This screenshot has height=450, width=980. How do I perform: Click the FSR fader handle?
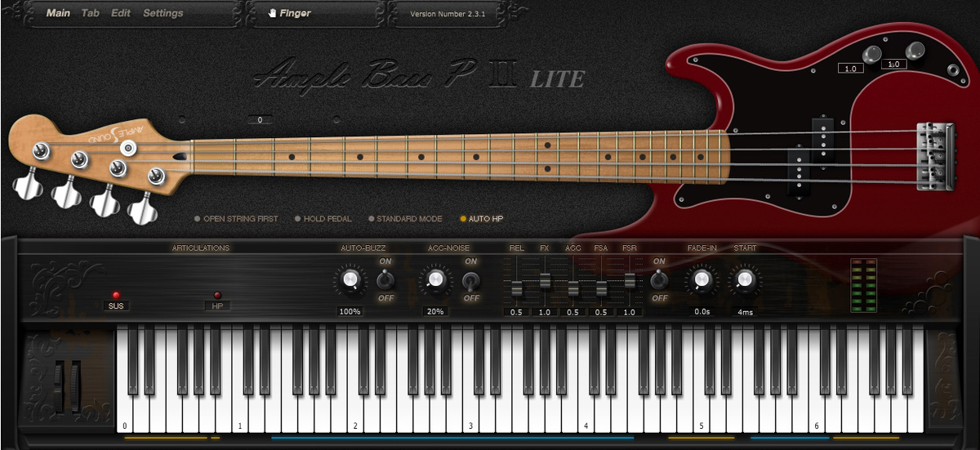[630, 280]
